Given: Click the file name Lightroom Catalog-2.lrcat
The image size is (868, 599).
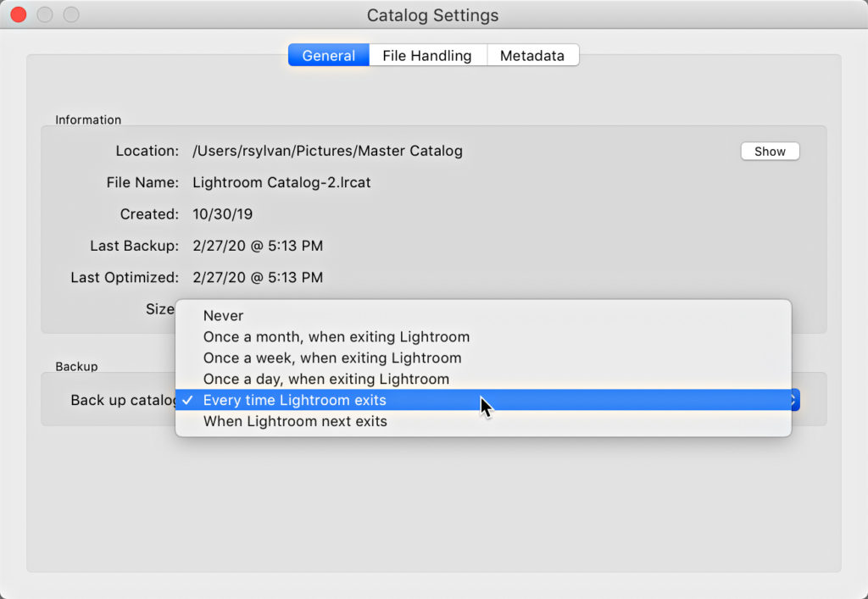Looking at the screenshot, I should pos(281,182).
